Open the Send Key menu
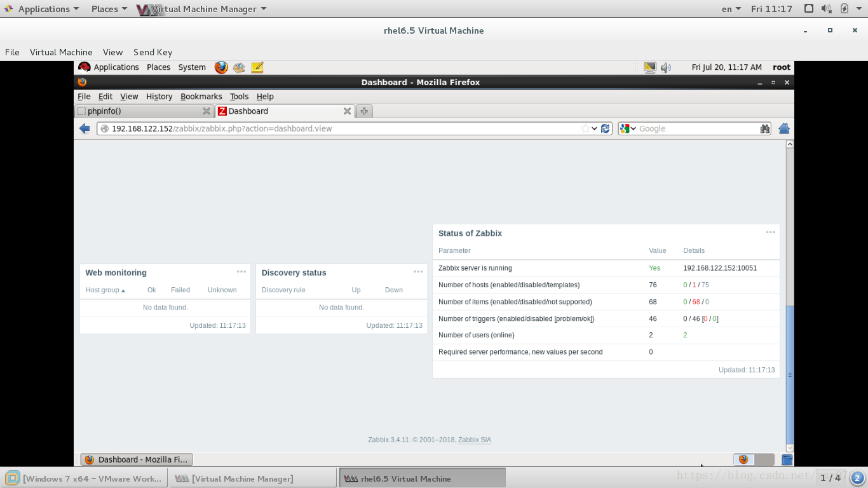Screen dimensions: 868x488 click(153, 52)
